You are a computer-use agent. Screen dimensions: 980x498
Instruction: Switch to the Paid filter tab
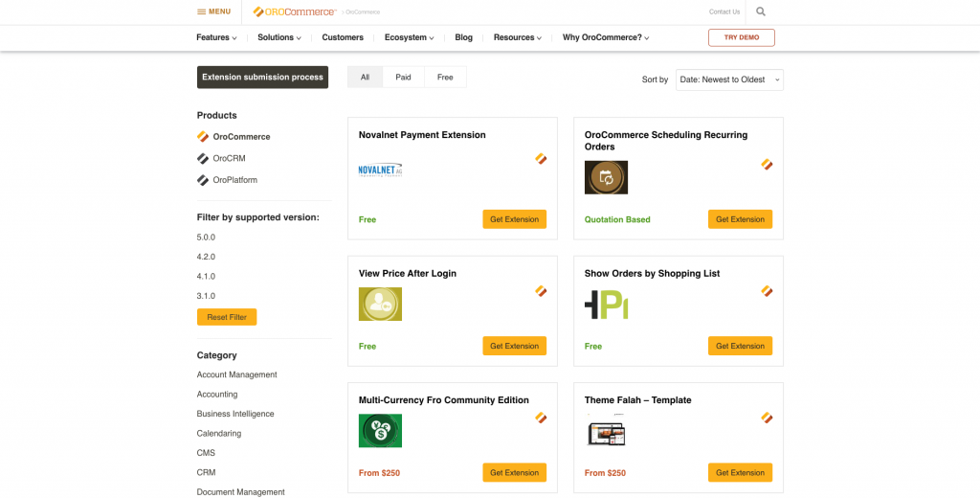[403, 77]
